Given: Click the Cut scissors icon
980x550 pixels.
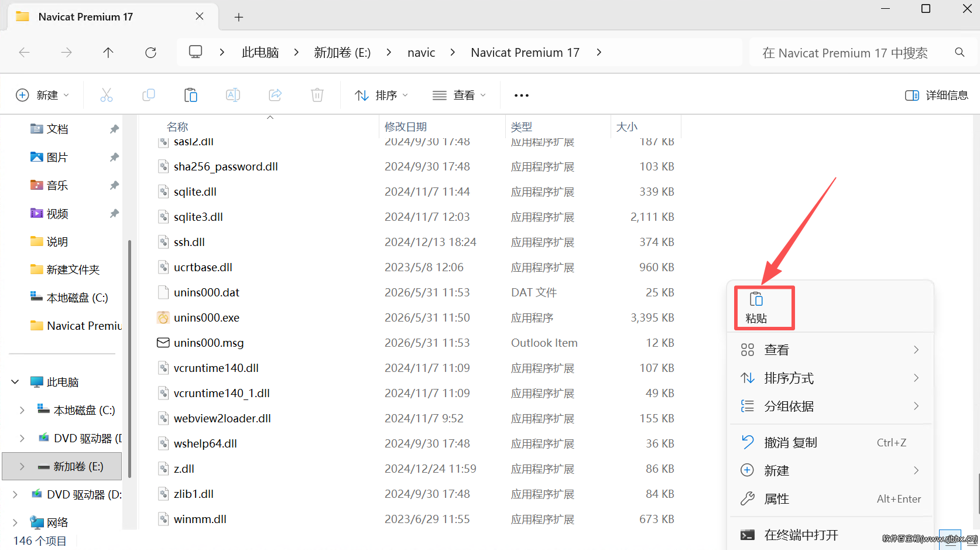Looking at the screenshot, I should click(107, 95).
